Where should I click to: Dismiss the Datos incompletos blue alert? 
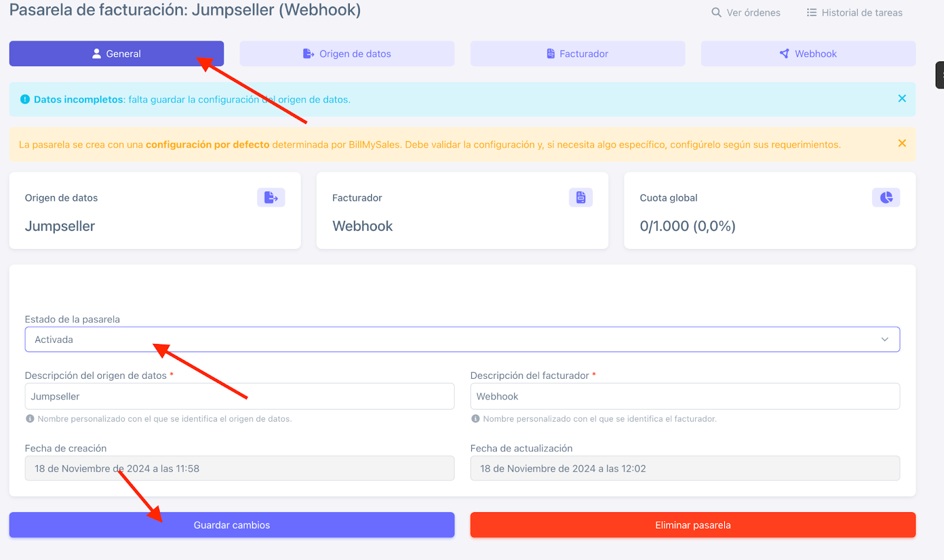(902, 99)
